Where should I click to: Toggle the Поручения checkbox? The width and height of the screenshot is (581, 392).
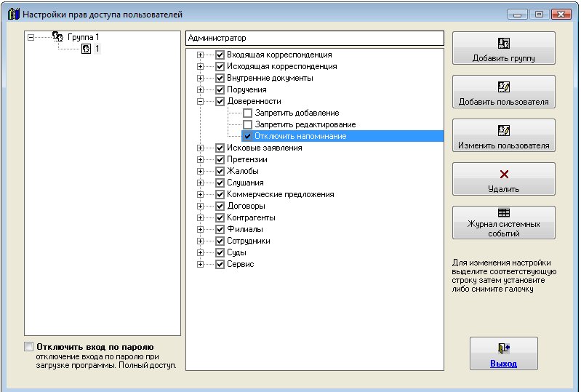pos(220,89)
